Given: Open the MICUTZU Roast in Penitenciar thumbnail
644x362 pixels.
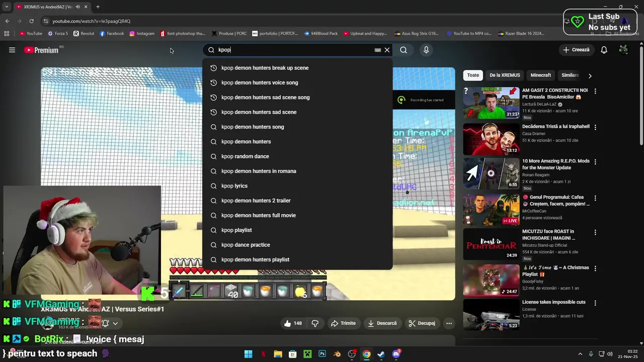Looking at the screenshot, I should coord(491,244).
